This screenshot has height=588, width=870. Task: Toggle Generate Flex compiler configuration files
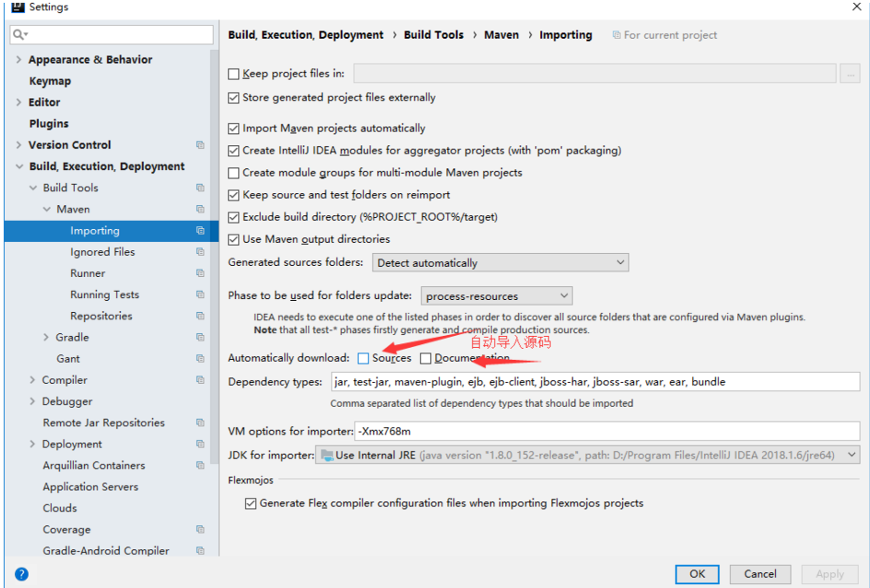pyautogui.click(x=250, y=503)
